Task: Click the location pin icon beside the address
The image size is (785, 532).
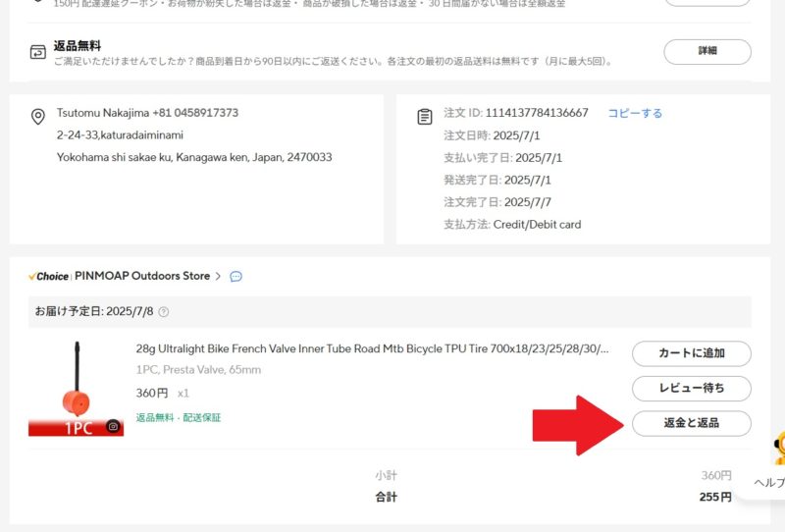Action: click(38, 117)
